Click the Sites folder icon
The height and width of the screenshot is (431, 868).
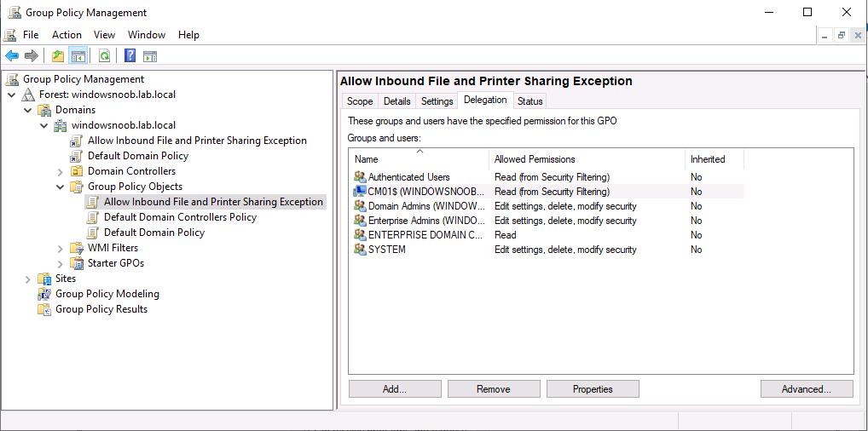[x=44, y=279]
